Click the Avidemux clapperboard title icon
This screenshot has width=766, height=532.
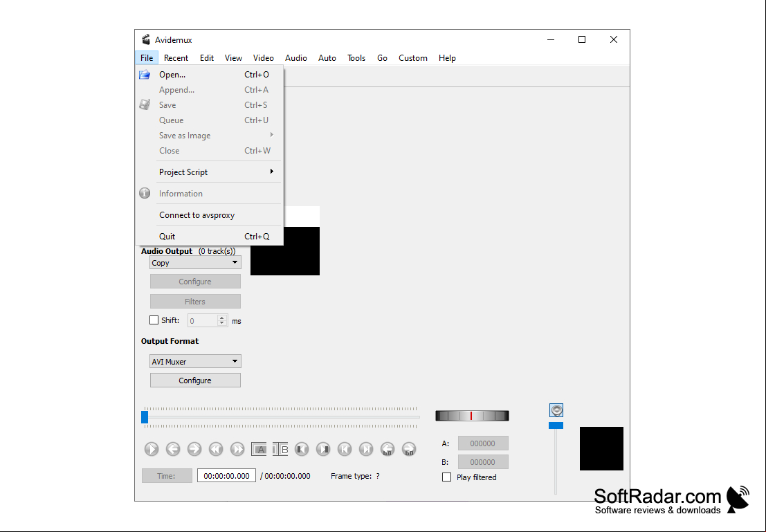click(145, 39)
